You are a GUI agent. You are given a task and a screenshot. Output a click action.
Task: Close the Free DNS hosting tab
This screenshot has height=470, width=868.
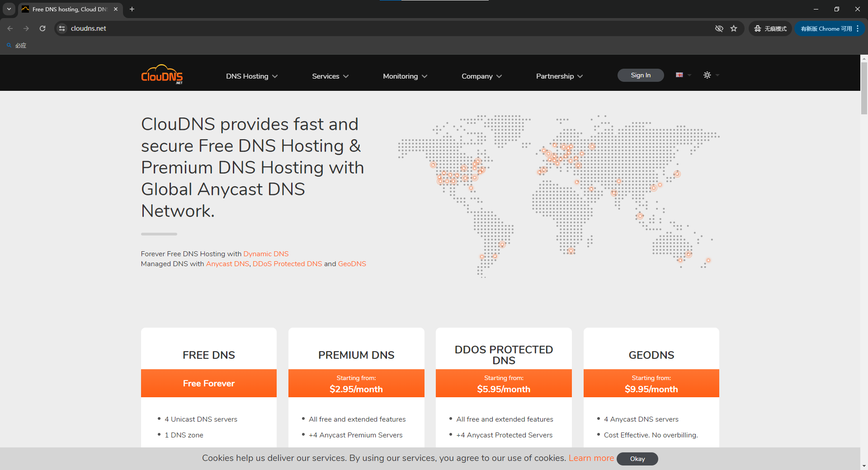coord(116,9)
